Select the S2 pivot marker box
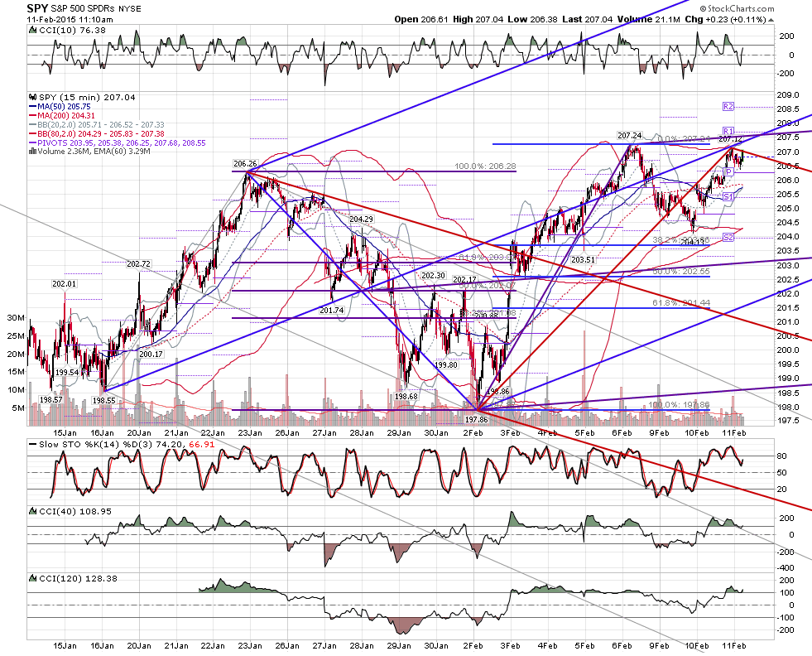The height and width of the screenshot is (656, 812). click(728, 238)
